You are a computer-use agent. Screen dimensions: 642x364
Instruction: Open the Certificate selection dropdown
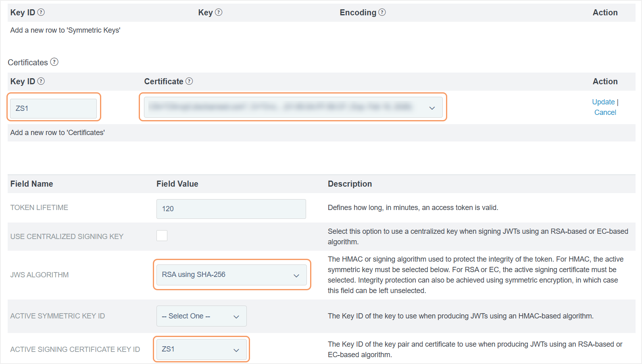tap(293, 107)
